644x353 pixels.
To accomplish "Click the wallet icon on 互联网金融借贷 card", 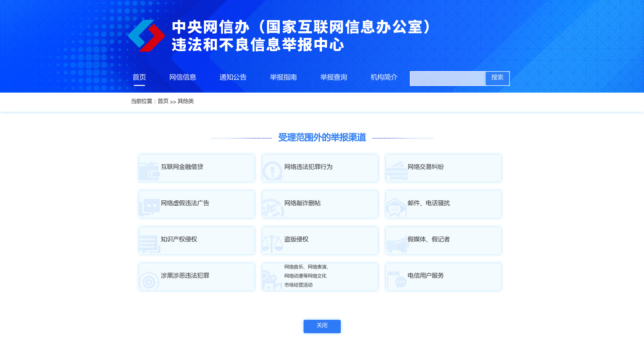I will pos(150,171).
